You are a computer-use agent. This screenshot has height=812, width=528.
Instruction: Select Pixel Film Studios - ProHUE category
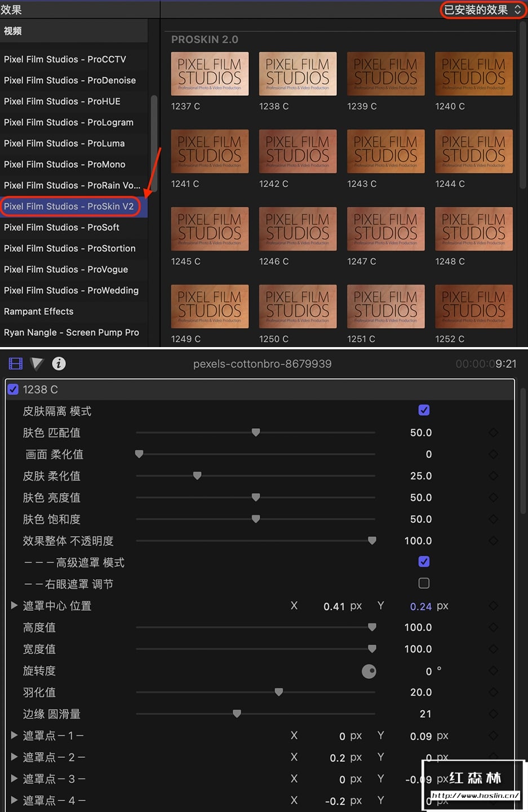[74, 101]
